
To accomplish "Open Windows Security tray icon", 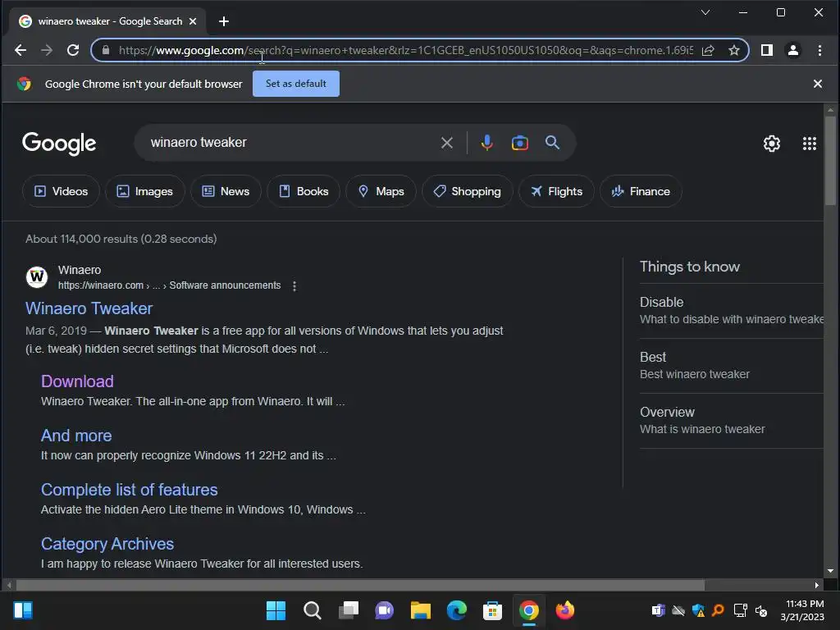I will (698, 610).
